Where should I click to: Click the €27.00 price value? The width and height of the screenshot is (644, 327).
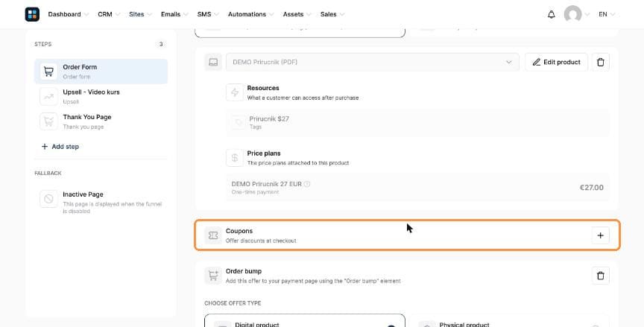pos(591,188)
